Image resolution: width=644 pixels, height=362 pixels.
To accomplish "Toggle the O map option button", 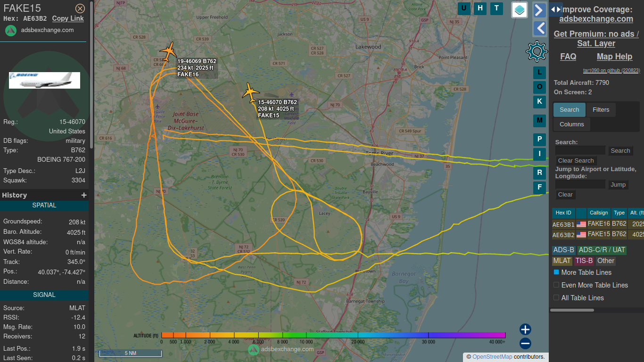I will 539,87.
